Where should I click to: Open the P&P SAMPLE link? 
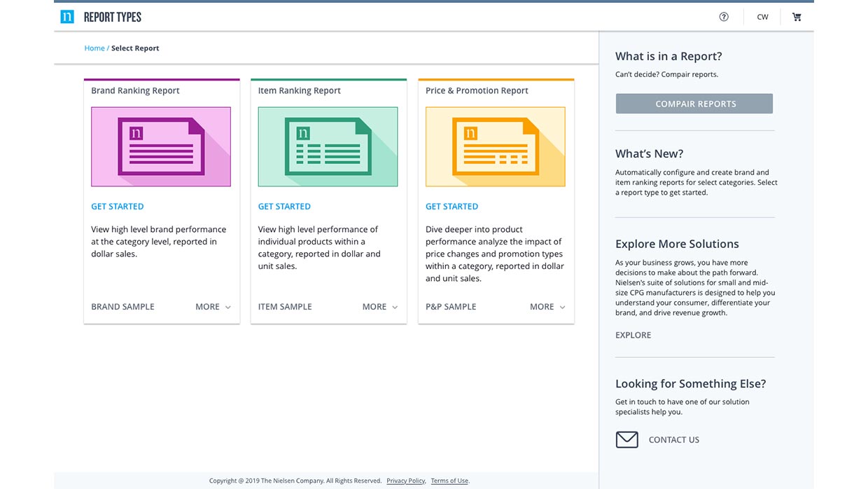tap(451, 307)
